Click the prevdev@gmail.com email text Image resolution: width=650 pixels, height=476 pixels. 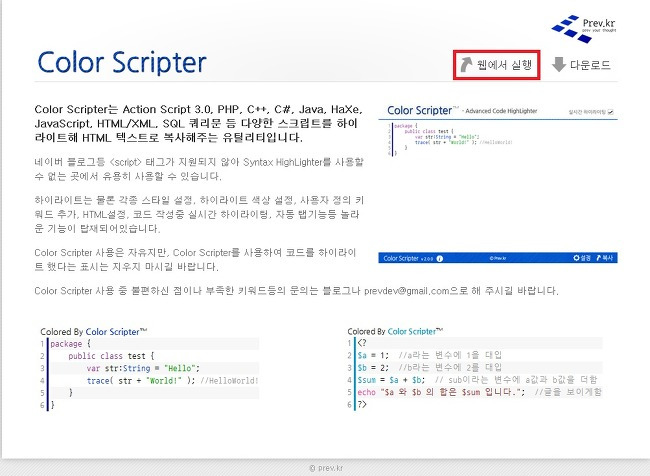(407, 291)
